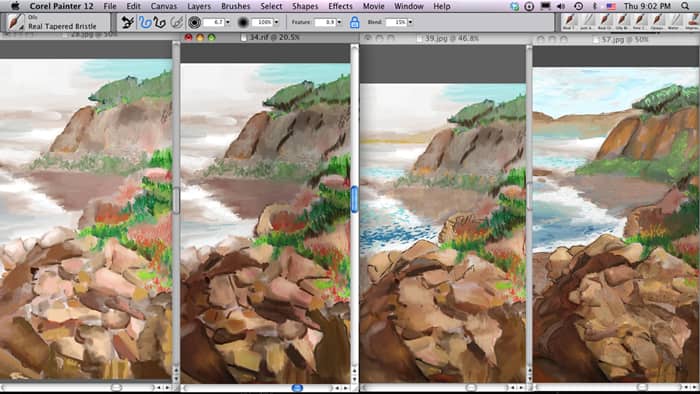
Task: Open the Brushes menu
Action: tap(235, 6)
